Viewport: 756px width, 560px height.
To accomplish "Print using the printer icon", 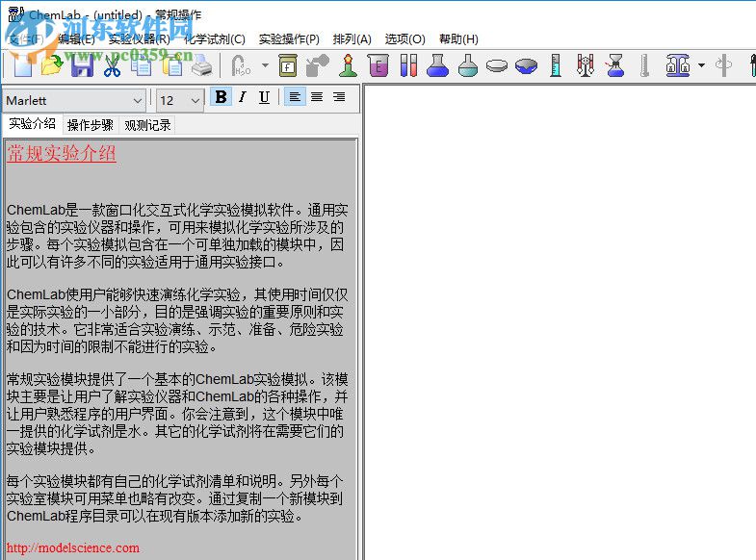I will 201,66.
